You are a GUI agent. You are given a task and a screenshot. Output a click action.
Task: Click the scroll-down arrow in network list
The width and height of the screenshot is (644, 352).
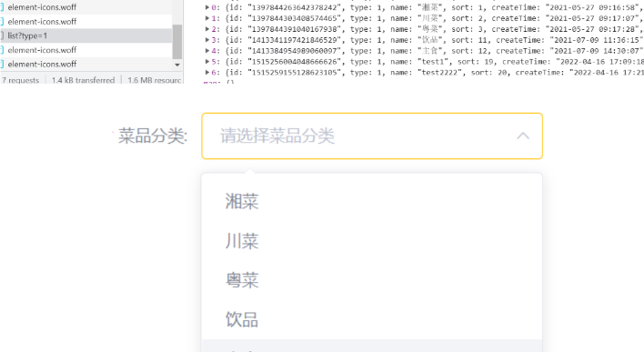177,65
